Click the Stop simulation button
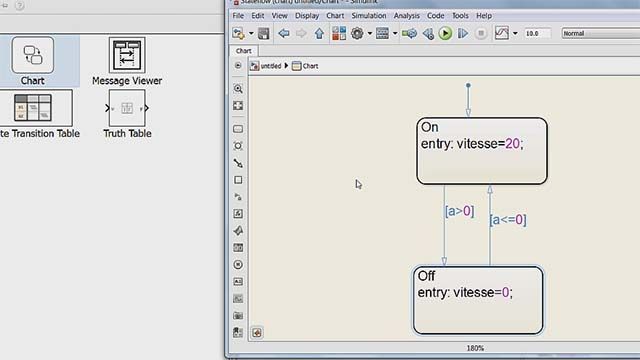 pyautogui.click(x=481, y=33)
